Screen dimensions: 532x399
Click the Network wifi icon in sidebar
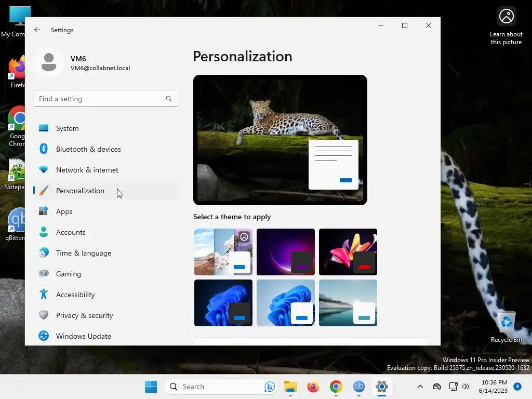point(44,170)
